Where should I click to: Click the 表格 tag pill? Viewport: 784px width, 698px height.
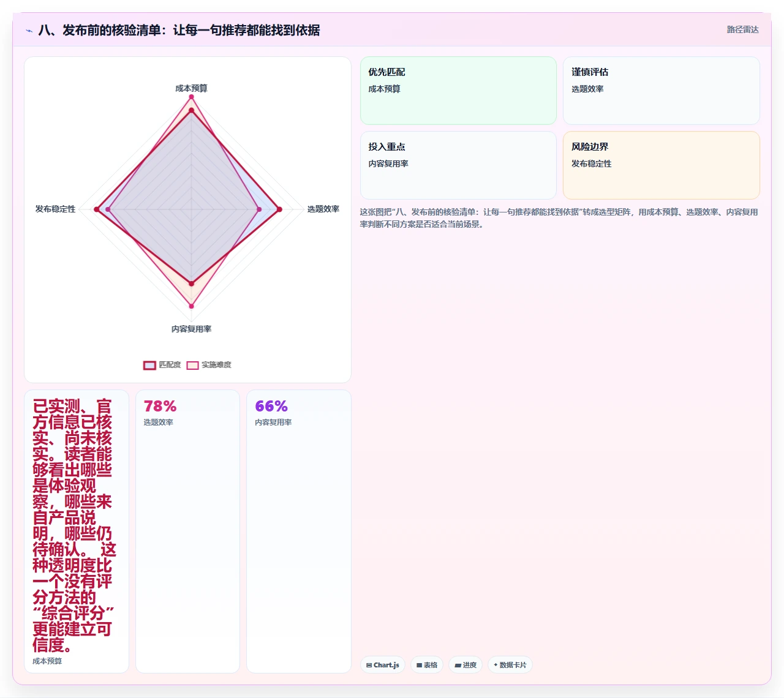[x=427, y=665]
